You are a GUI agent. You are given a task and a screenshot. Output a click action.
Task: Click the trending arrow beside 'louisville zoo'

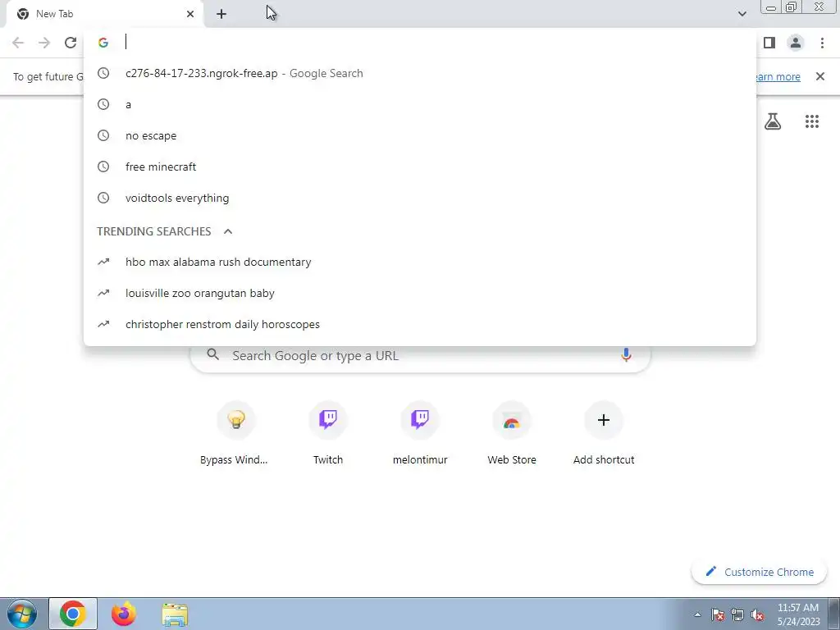coord(103,293)
